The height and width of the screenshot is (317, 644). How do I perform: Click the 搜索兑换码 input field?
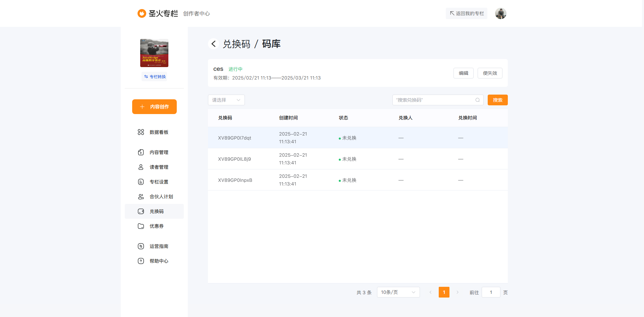pyautogui.click(x=434, y=100)
